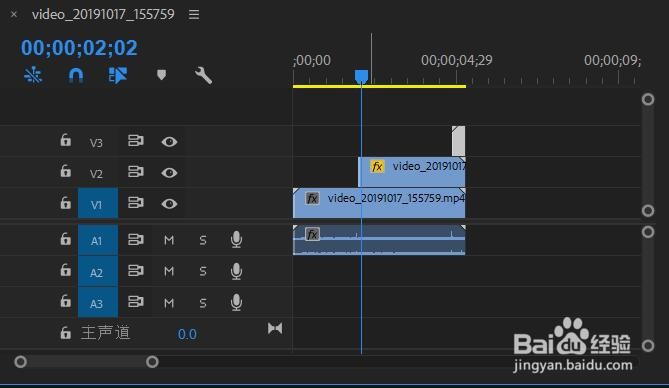Click the 00;00;02;02 playhead timecode

coord(79,47)
